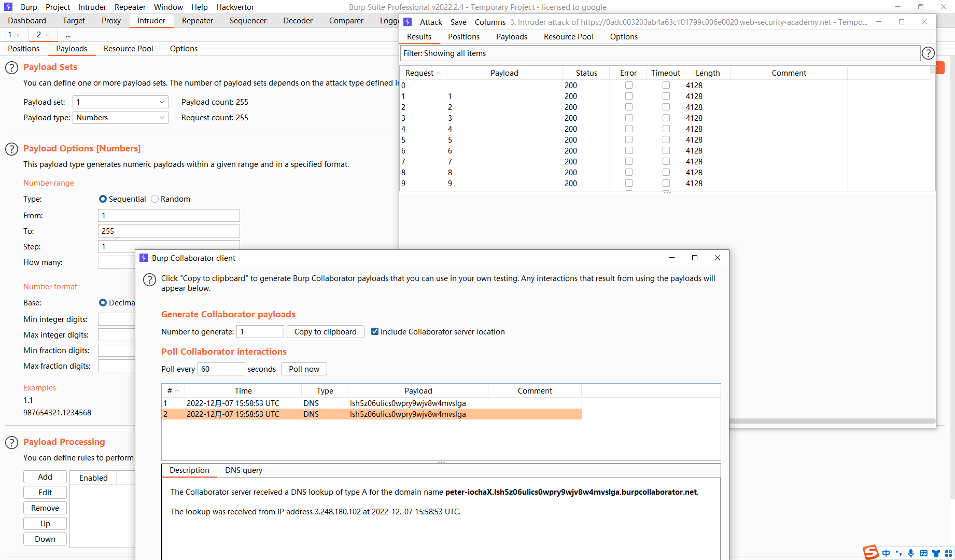The image size is (955, 560).
Task: Maximize the Burp Collaborator client window
Action: tap(695, 258)
